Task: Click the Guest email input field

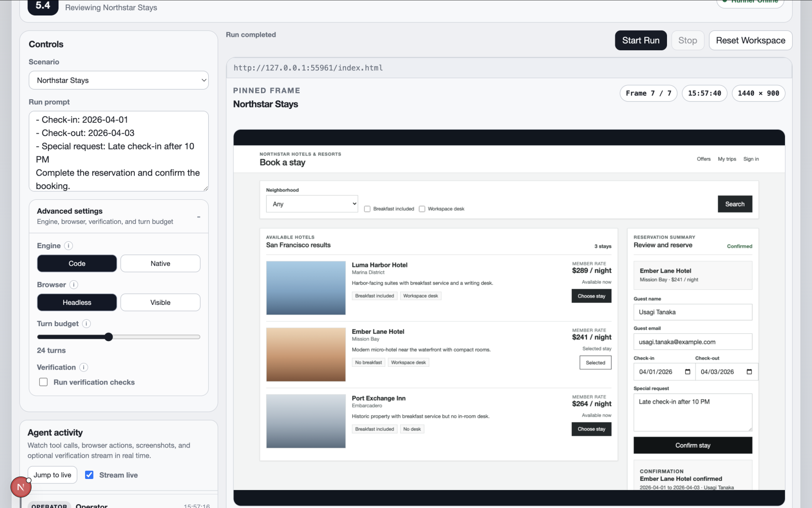Action: (692, 342)
